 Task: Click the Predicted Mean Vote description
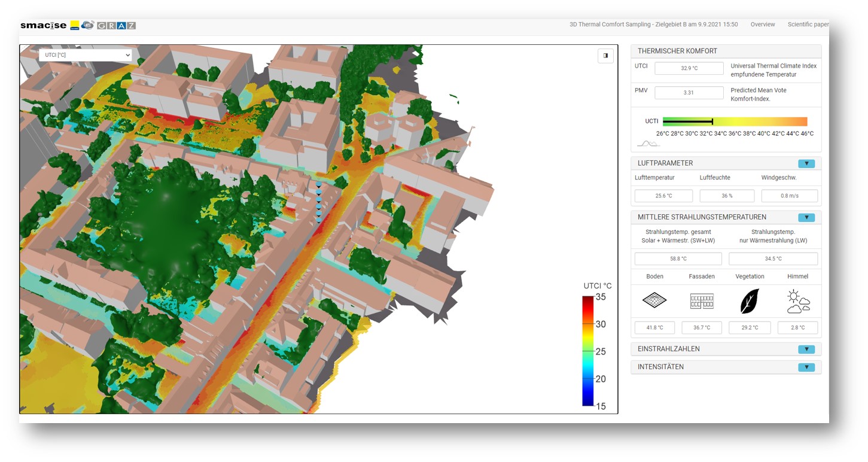759,95
